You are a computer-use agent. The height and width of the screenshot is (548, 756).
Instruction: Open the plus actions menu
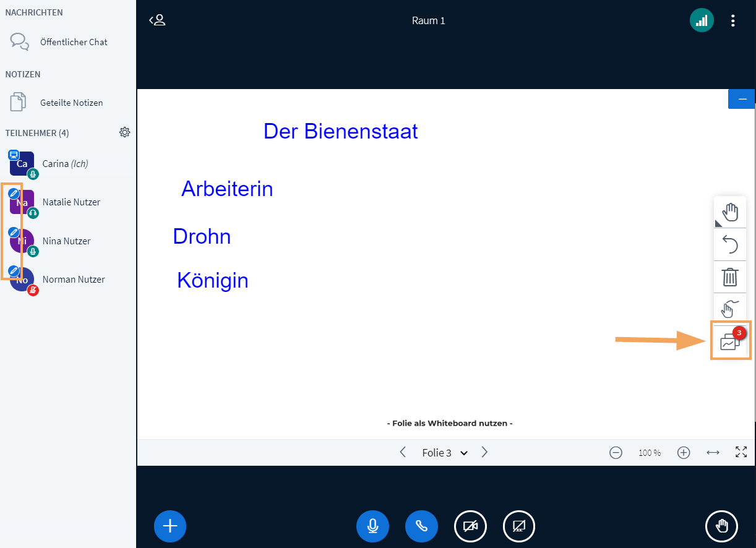(x=170, y=526)
